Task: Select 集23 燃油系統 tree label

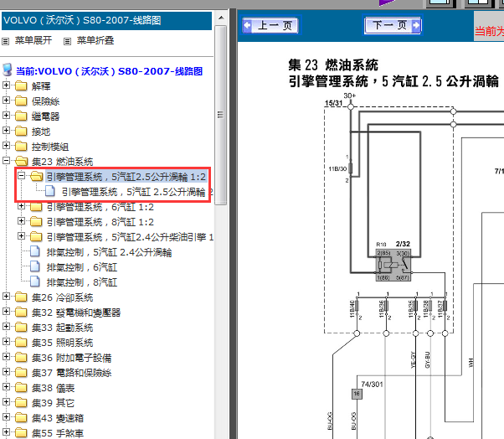Action: coord(62,162)
